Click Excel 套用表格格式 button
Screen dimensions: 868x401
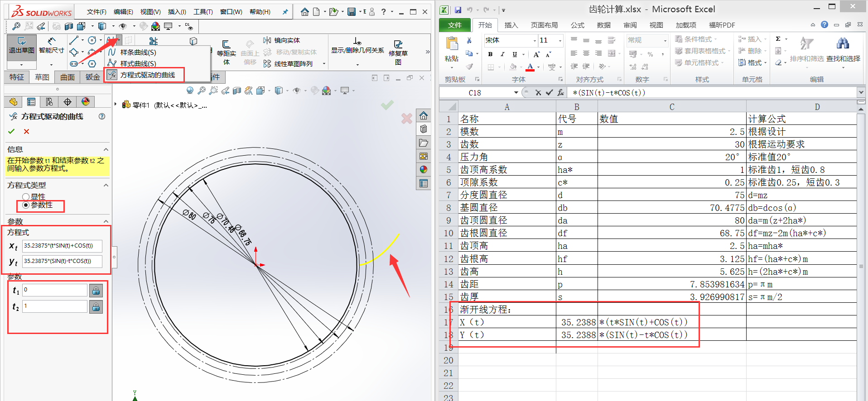[x=703, y=51]
